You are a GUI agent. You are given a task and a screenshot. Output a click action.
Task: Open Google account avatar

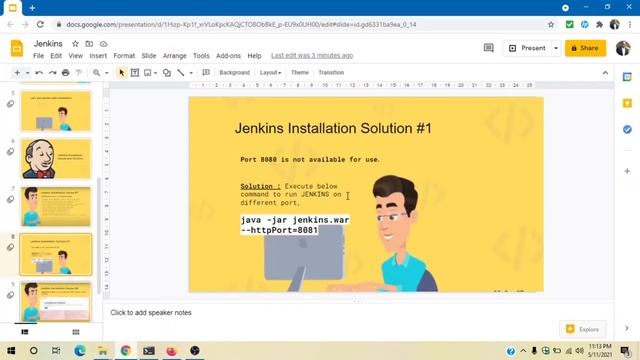[x=623, y=48]
